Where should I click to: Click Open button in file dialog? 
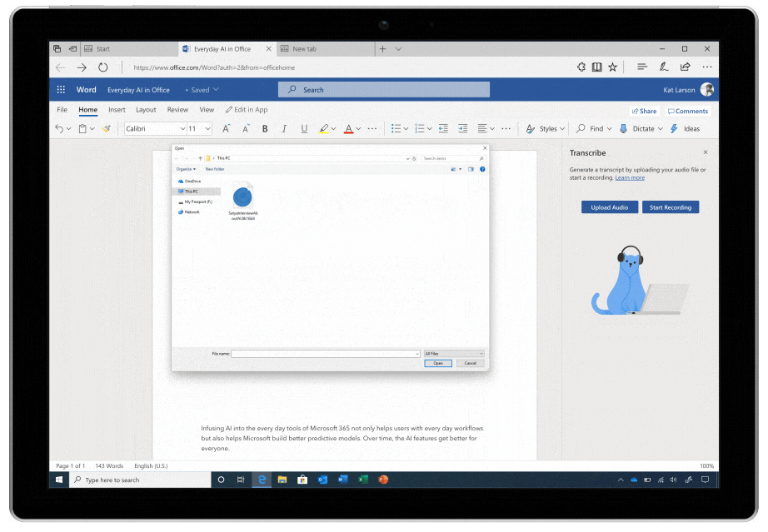tap(438, 363)
